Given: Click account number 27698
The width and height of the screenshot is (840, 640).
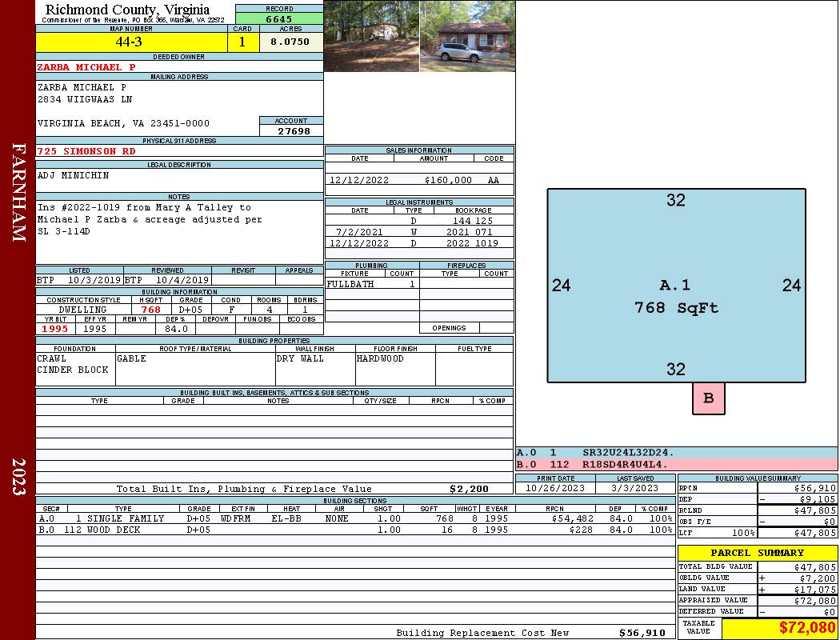Looking at the screenshot, I should [x=294, y=130].
